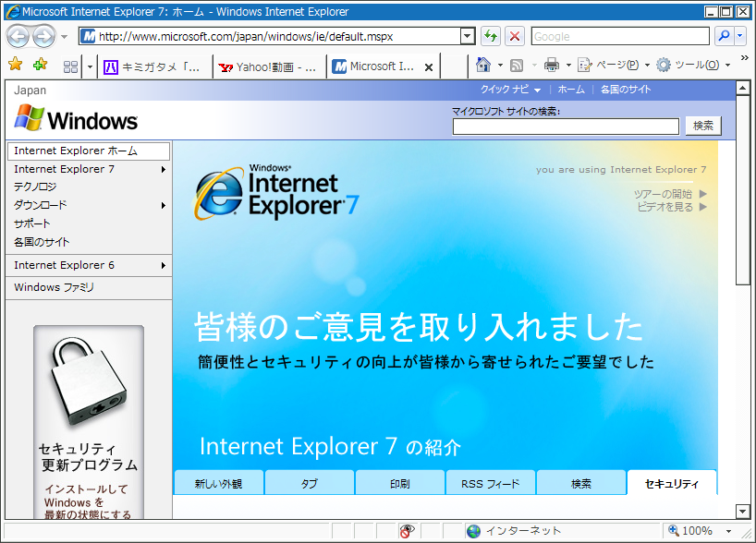Select the タブ feature tab
756x543 pixels.
tap(309, 483)
